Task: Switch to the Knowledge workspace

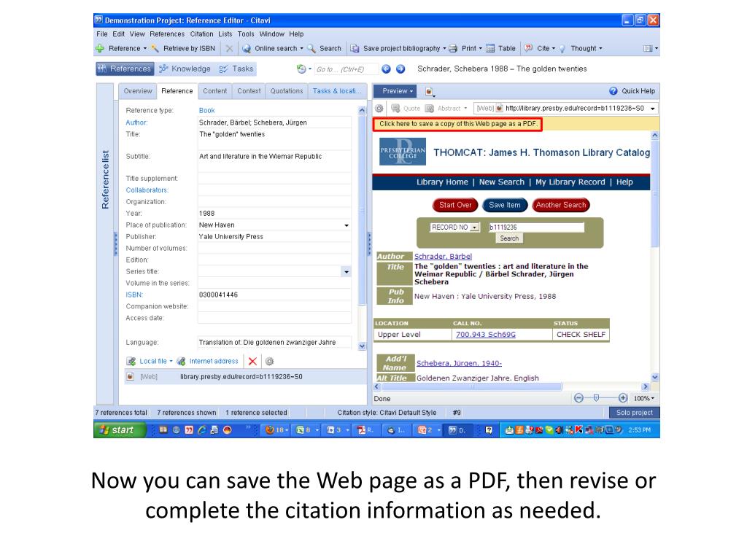Action: pyautogui.click(x=185, y=69)
